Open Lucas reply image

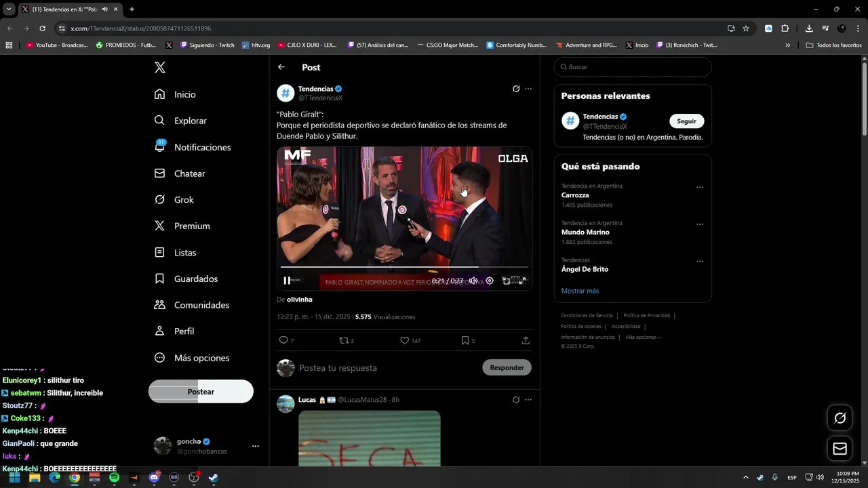coord(370,438)
